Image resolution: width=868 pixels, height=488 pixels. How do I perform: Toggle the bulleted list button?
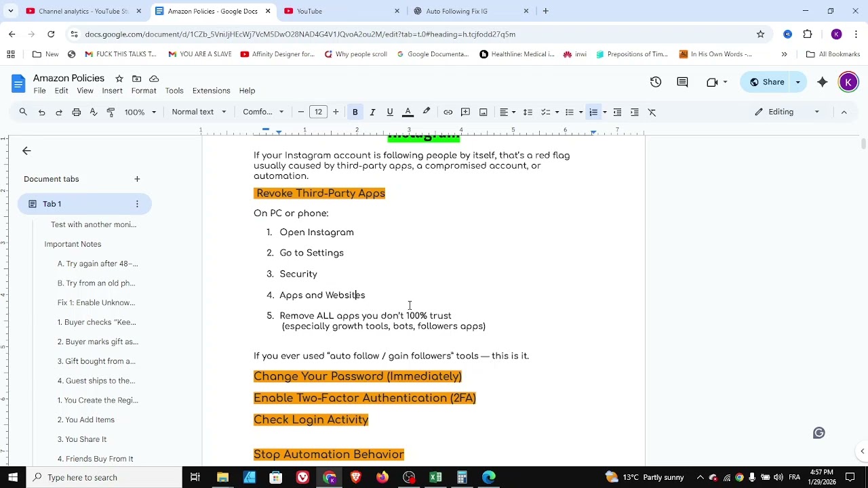[570, 112]
